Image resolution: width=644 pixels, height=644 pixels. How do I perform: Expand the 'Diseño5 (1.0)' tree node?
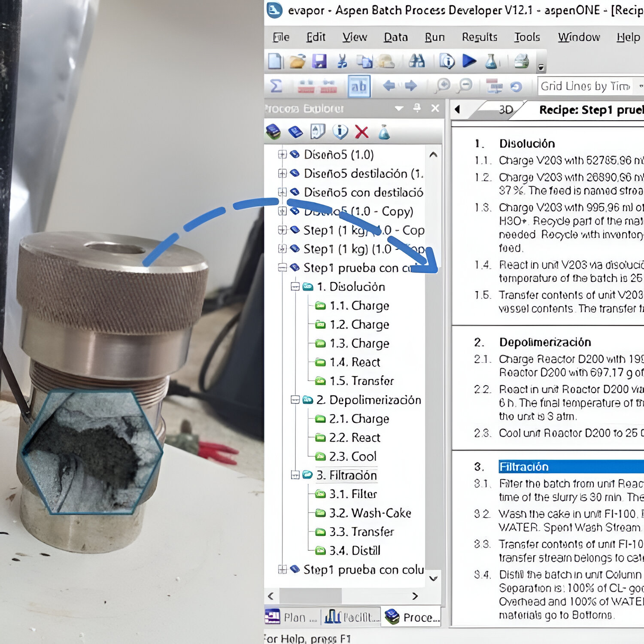point(282,155)
